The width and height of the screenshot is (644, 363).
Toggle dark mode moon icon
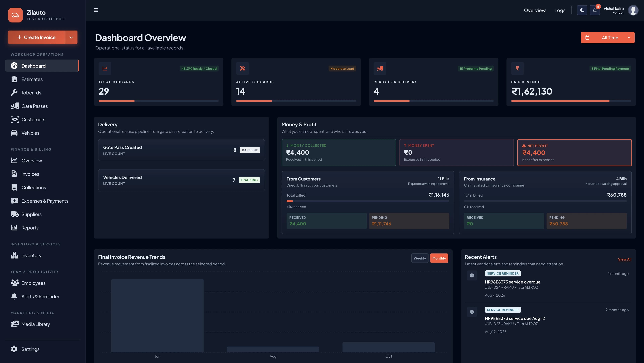582,10
